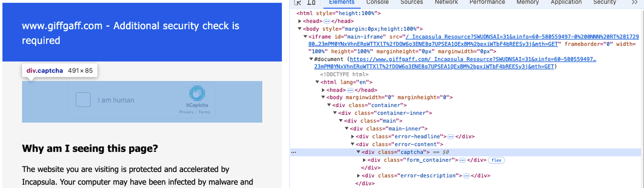Collapse the div class main node

click(341, 121)
